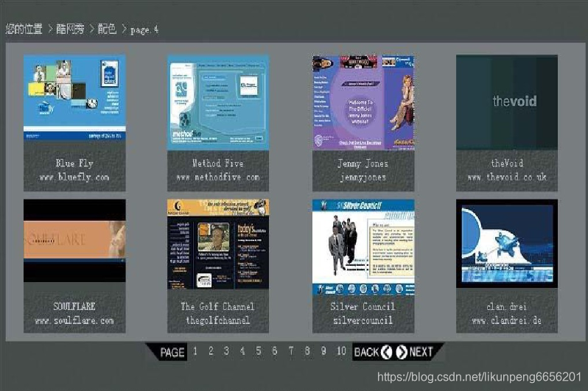This screenshot has height=391, width=588.
Task: Open the clan.drei website thumbnail
Action: pos(507,243)
